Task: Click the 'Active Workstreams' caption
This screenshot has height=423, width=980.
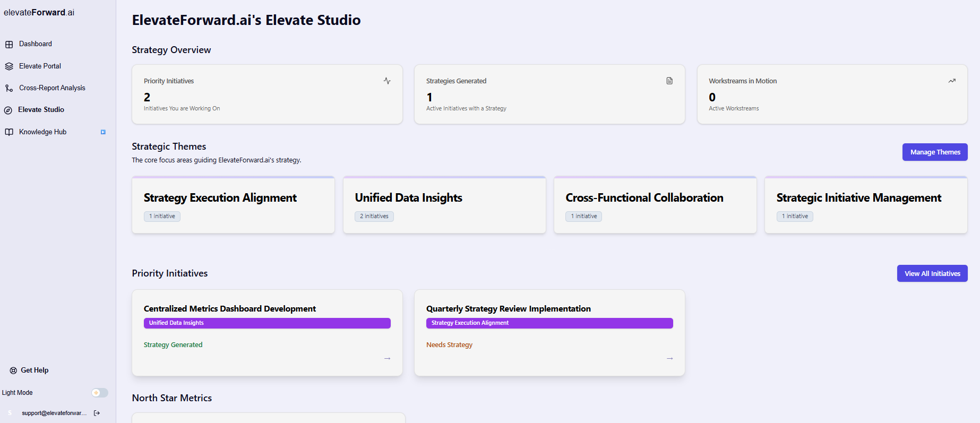Action: [x=734, y=109]
